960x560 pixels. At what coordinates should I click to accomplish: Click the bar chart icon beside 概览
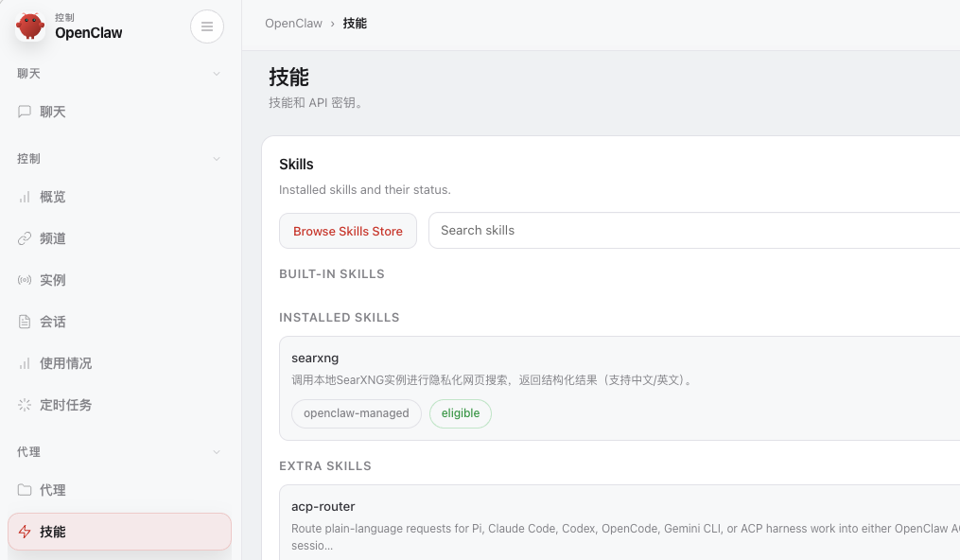(x=25, y=197)
